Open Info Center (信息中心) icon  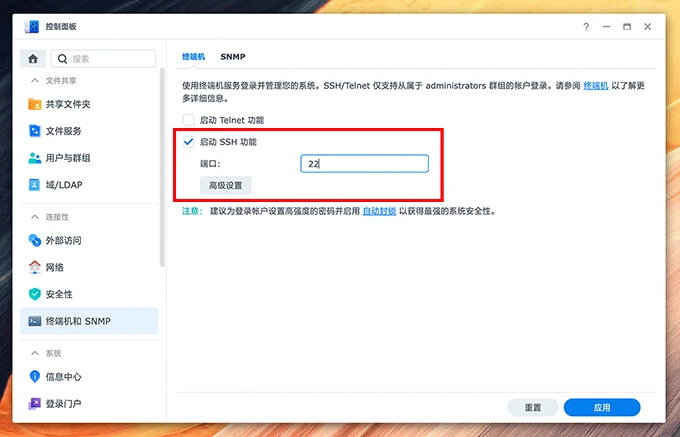click(x=35, y=376)
